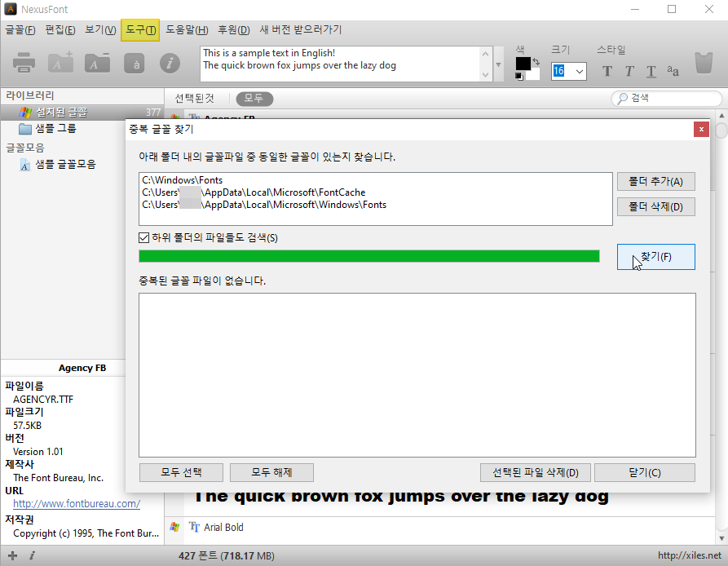The image size is (728, 566).
Task: Toggle the italic style T icon
Action: pos(629,71)
